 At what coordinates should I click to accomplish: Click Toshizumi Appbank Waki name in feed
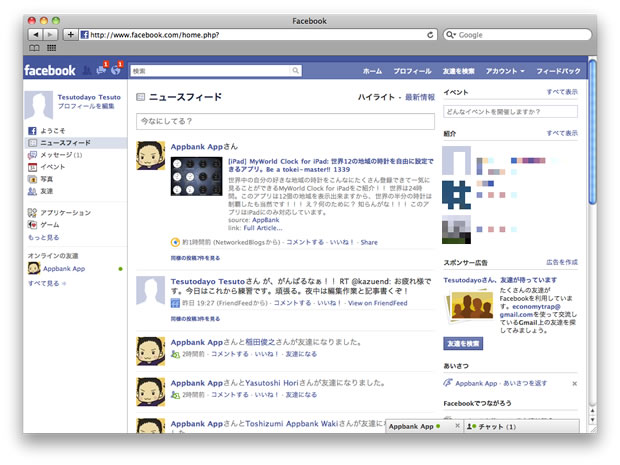[292, 424]
